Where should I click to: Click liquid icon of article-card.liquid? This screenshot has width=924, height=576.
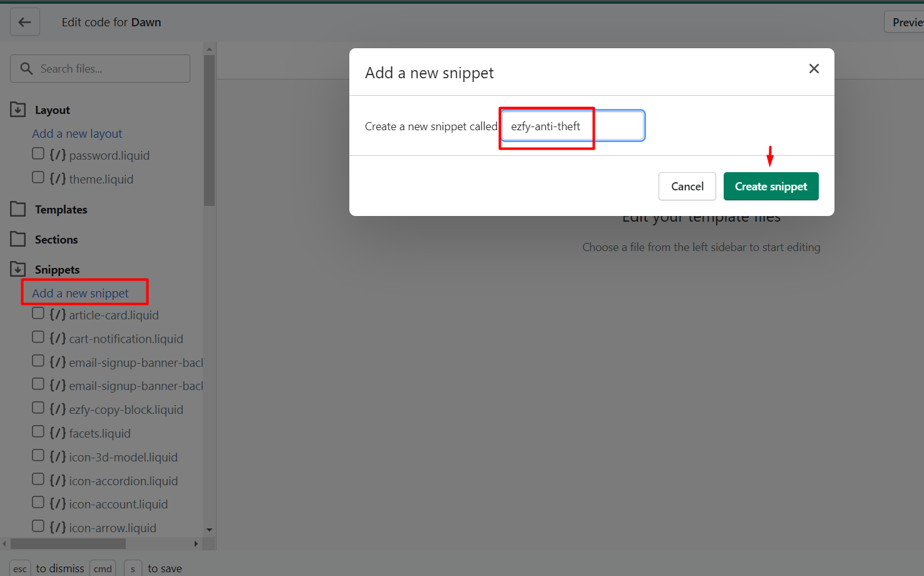(x=58, y=314)
